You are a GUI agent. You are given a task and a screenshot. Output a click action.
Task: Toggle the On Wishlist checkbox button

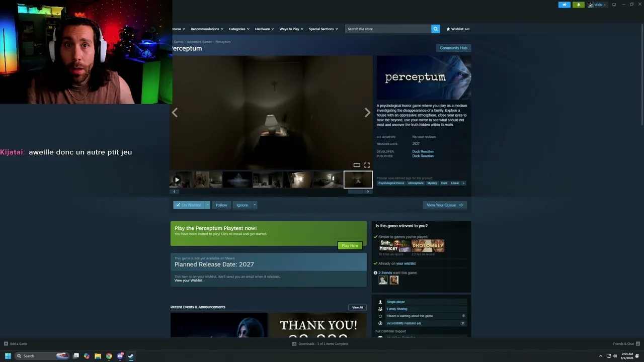pyautogui.click(x=189, y=205)
